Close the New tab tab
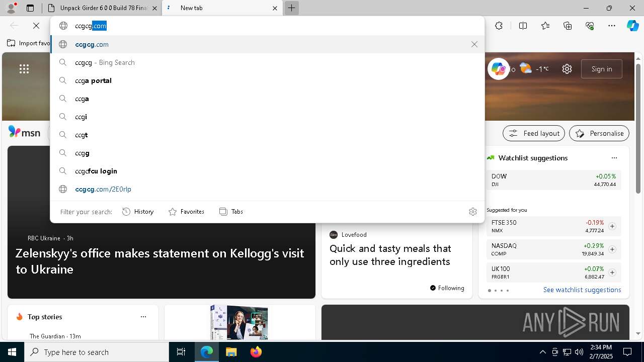644x362 pixels. click(275, 8)
